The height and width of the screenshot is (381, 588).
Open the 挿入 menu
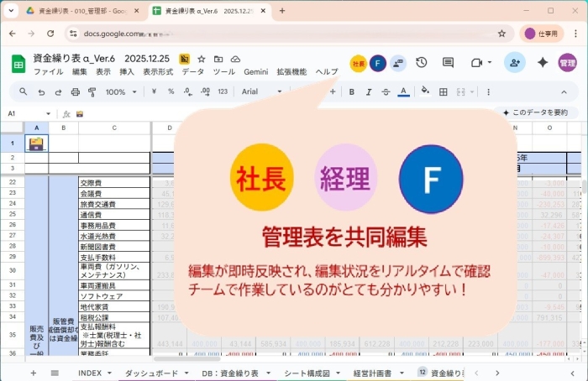coord(127,72)
